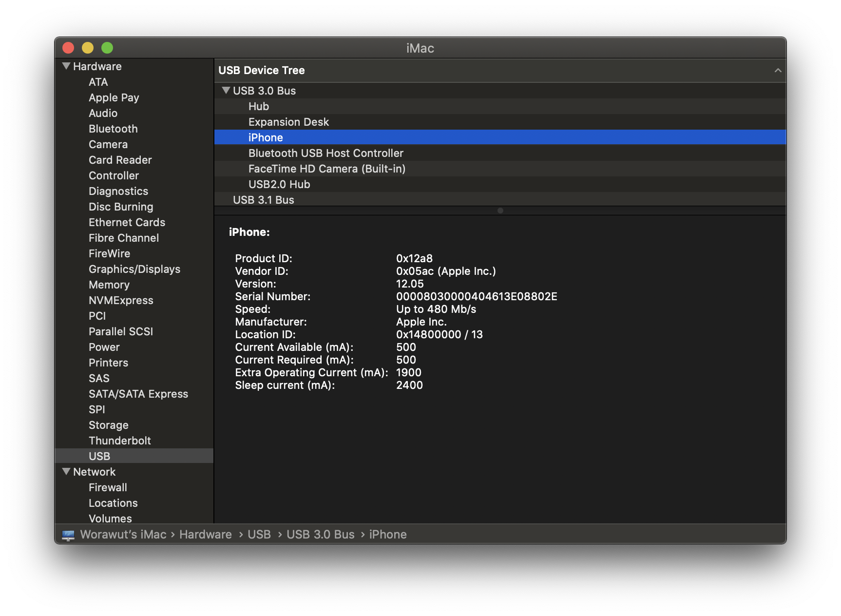841x616 pixels.
Task: Select SAS in the sidebar
Action: (x=99, y=378)
